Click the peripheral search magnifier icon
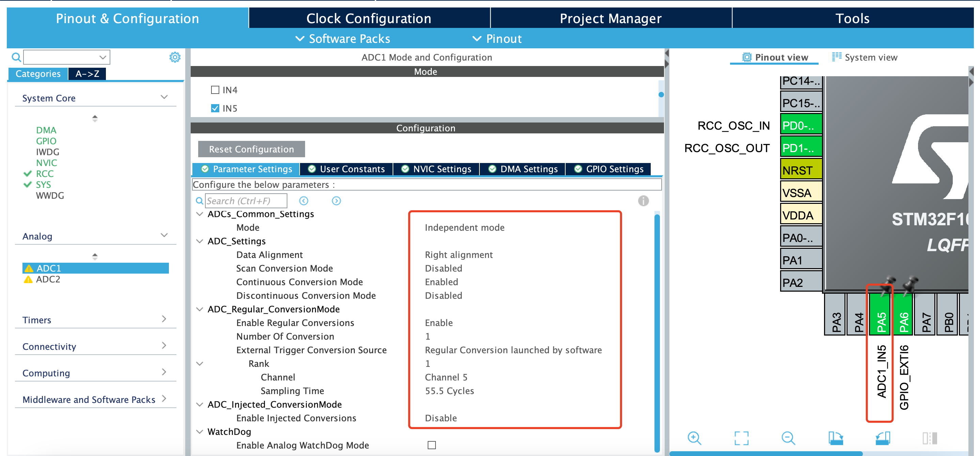 [16, 57]
